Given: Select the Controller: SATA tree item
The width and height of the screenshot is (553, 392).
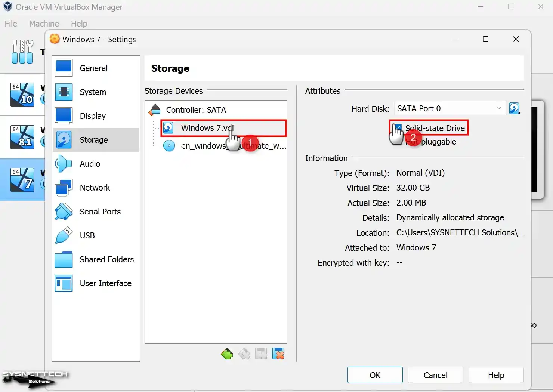Looking at the screenshot, I should point(216,110).
